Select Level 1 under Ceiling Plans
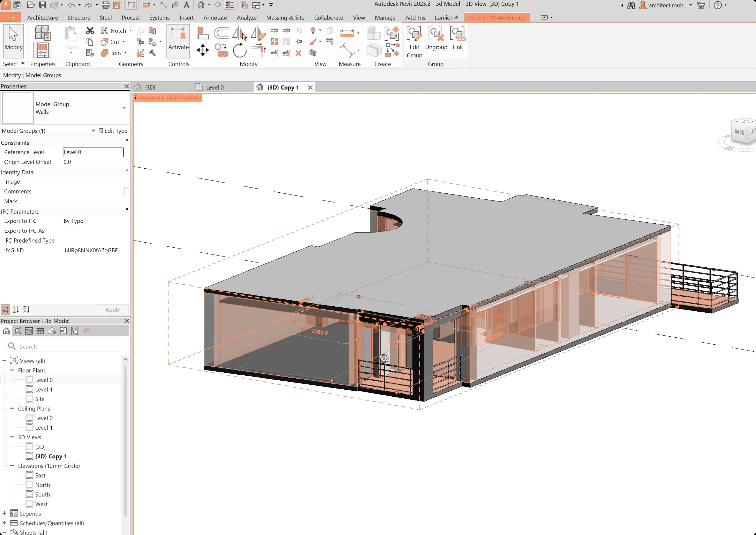The image size is (756, 535). tap(44, 428)
